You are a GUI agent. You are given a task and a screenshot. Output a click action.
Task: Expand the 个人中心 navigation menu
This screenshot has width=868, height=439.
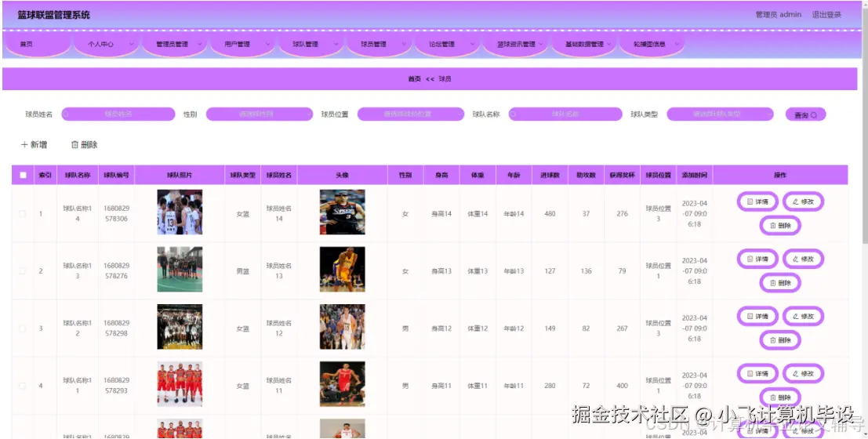tap(105, 44)
